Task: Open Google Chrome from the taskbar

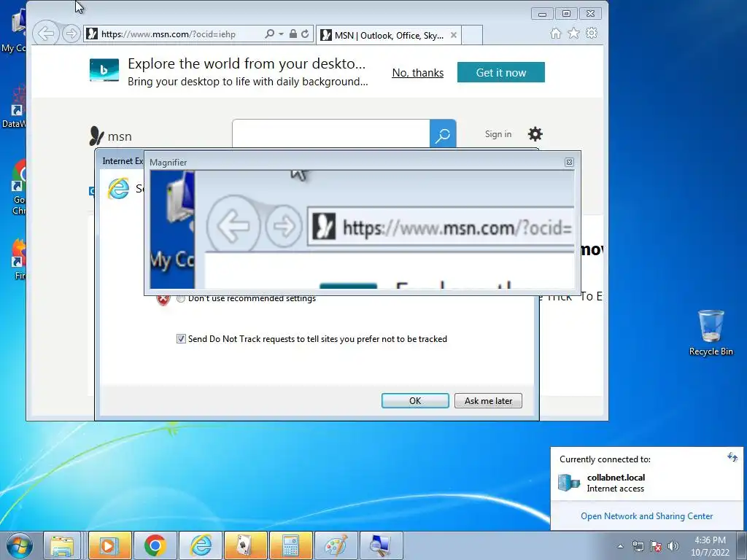Action: click(155, 545)
